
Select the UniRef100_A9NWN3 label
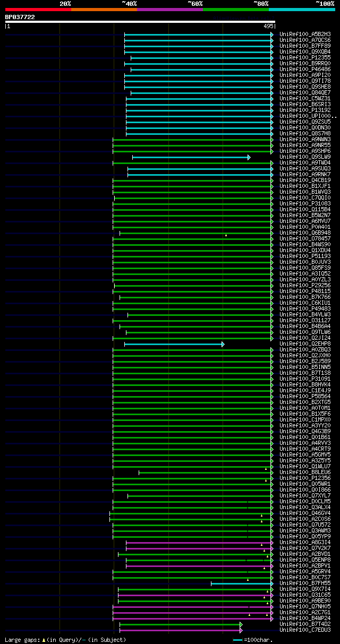(x=305, y=139)
